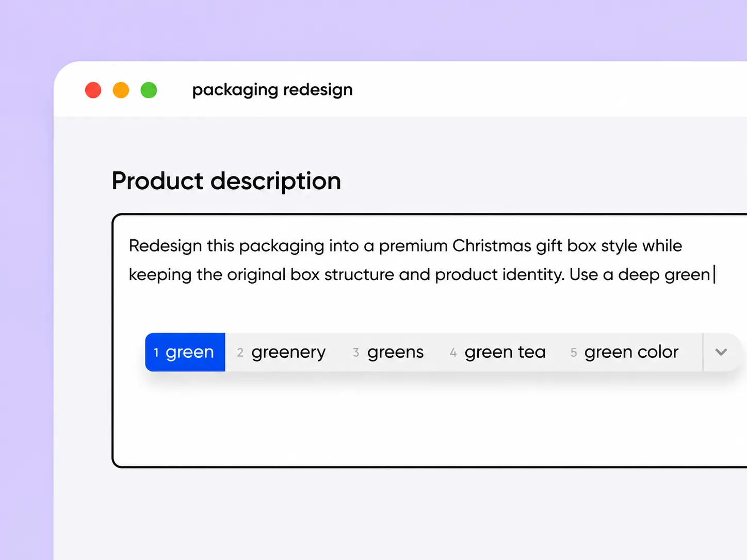The height and width of the screenshot is (560, 747).
Task: Choose the 'green color' suggestion
Action: (x=625, y=352)
